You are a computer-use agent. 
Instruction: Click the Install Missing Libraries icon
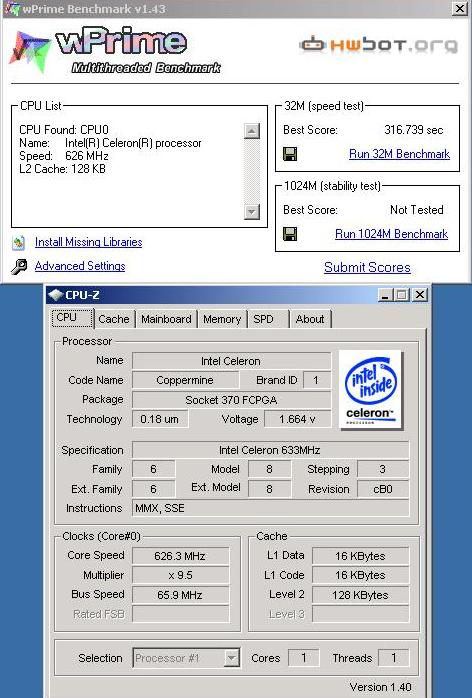[19, 243]
